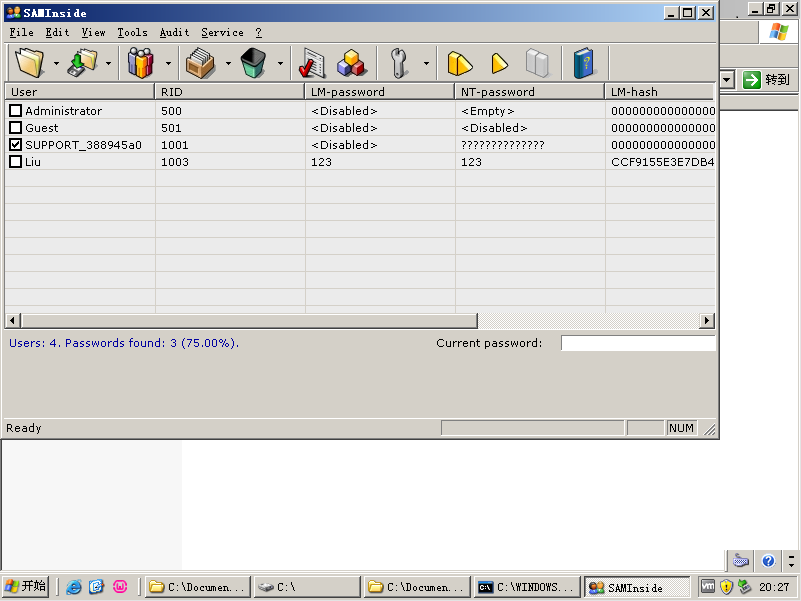
Task: Open the View menu
Action: (93, 32)
